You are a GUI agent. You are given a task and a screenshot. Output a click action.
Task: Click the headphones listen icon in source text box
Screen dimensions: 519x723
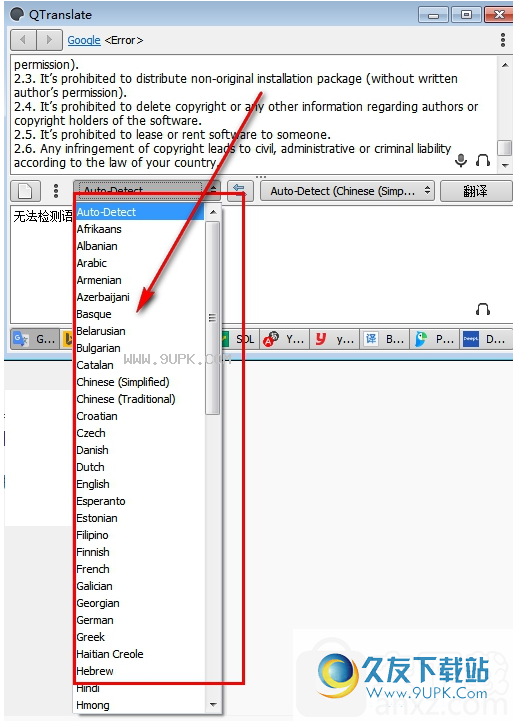click(483, 160)
